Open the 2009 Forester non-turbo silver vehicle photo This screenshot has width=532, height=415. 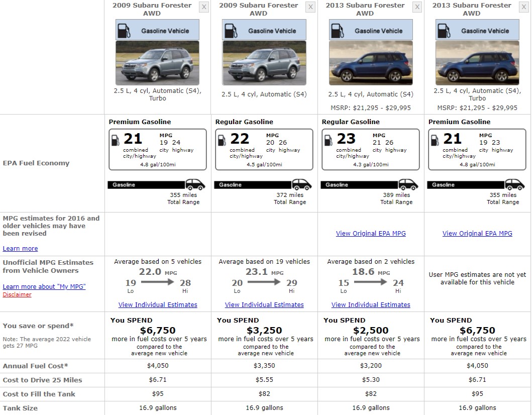tap(264, 63)
